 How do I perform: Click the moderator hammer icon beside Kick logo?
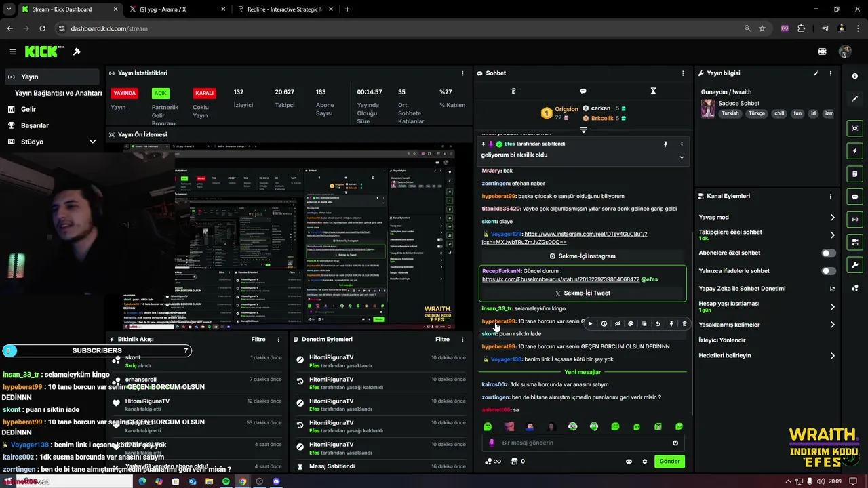[x=77, y=52]
